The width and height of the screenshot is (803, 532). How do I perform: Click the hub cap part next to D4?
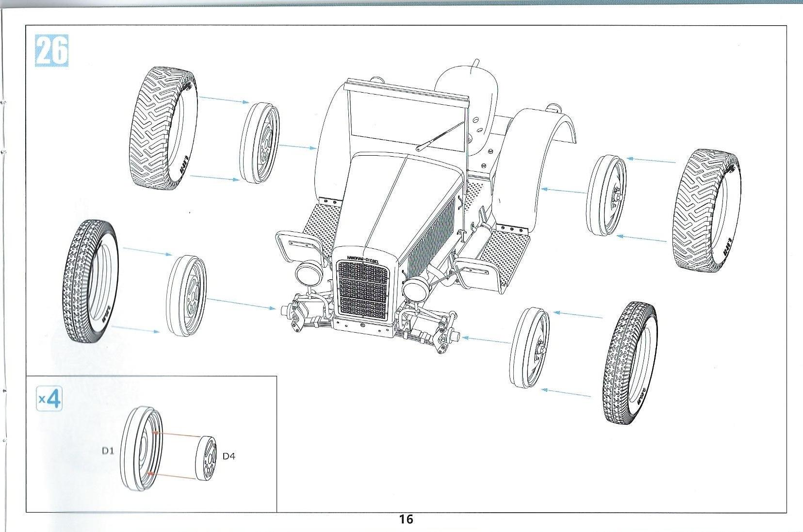click(x=207, y=458)
